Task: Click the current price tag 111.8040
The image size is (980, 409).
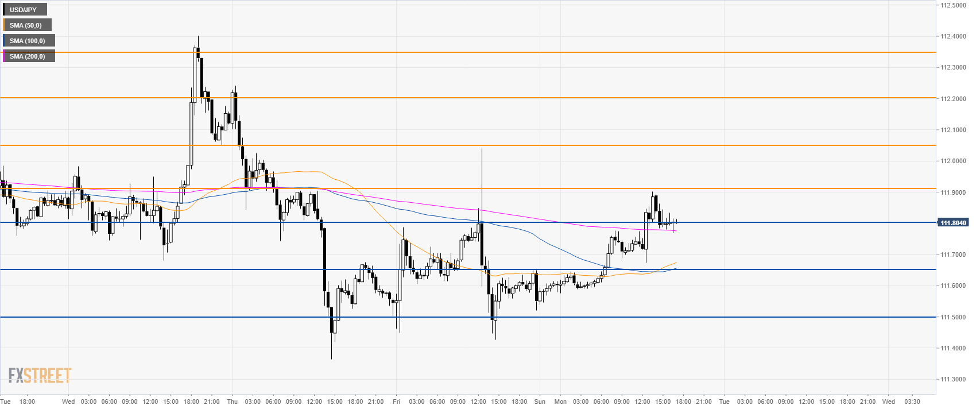Action: pyautogui.click(x=953, y=223)
